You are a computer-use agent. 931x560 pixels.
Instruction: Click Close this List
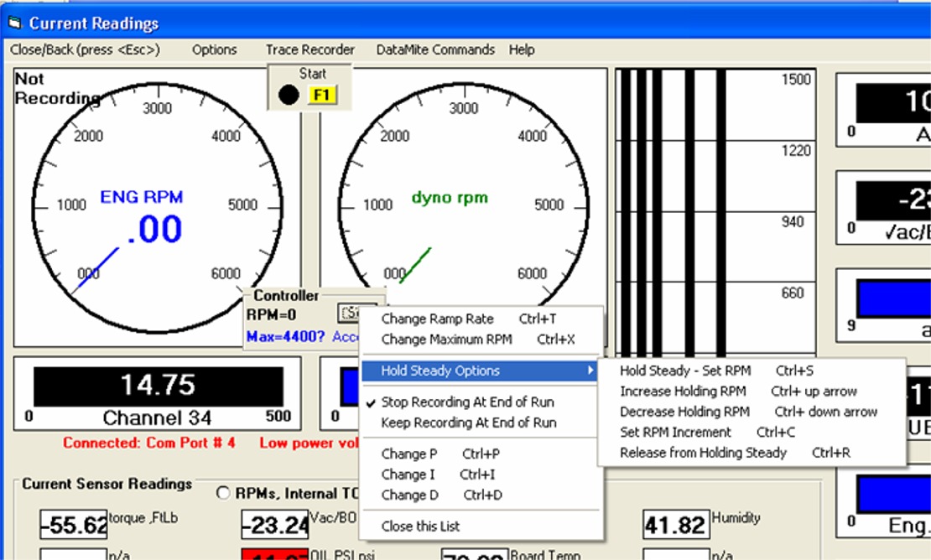(x=420, y=526)
